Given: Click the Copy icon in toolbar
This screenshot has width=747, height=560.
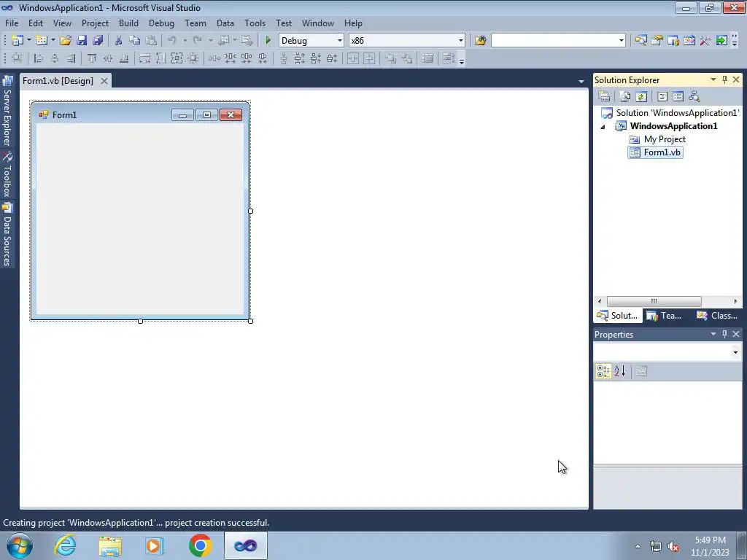Looking at the screenshot, I should click(x=134, y=41).
